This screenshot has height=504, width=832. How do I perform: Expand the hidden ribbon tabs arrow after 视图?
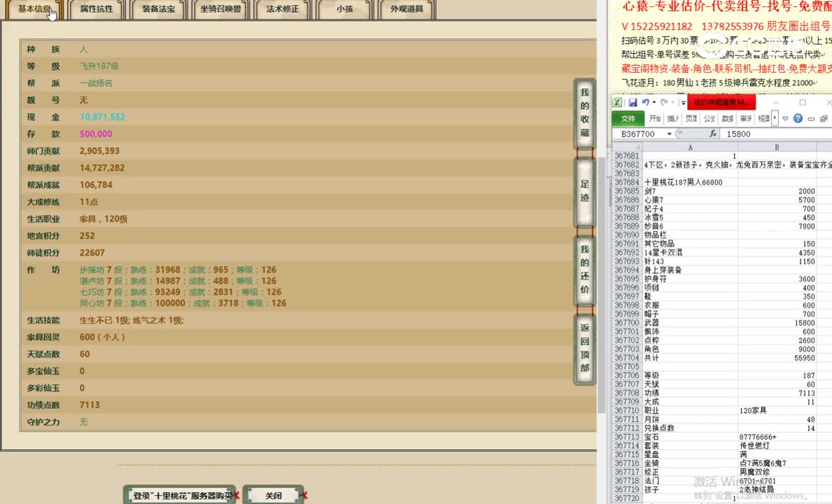(x=773, y=118)
